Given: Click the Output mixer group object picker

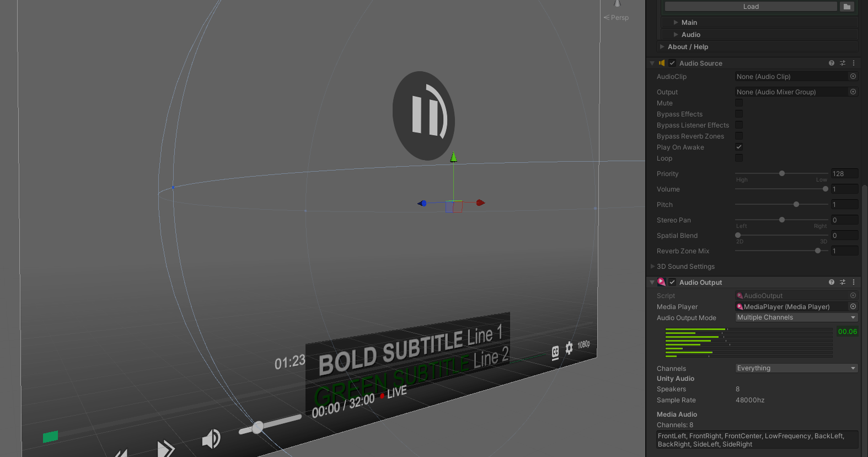Looking at the screenshot, I should [853, 92].
